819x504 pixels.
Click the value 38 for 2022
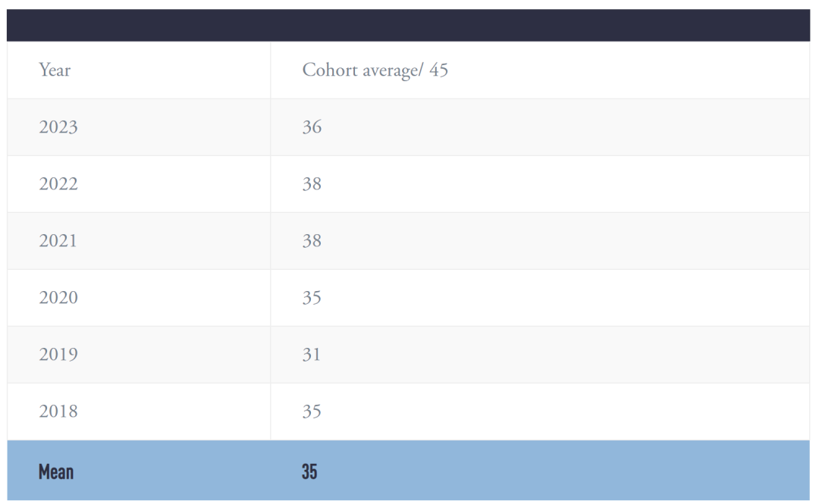tap(312, 184)
